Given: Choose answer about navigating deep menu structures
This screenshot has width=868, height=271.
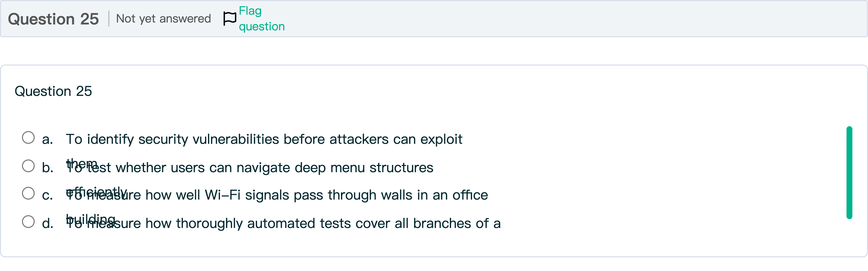Looking at the screenshot, I should click(x=249, y=168).
